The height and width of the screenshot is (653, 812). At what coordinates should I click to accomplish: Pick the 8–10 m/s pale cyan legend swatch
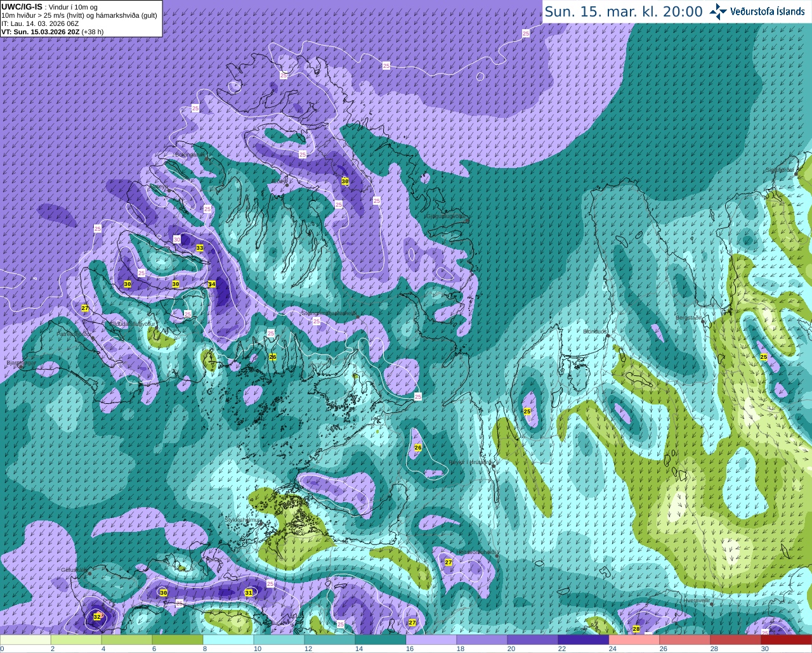click(228, 640)
